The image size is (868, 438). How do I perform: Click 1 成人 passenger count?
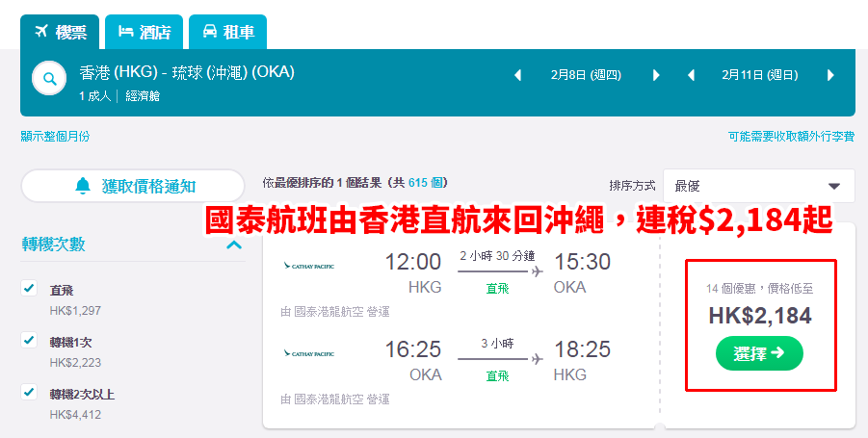(94, 96)
